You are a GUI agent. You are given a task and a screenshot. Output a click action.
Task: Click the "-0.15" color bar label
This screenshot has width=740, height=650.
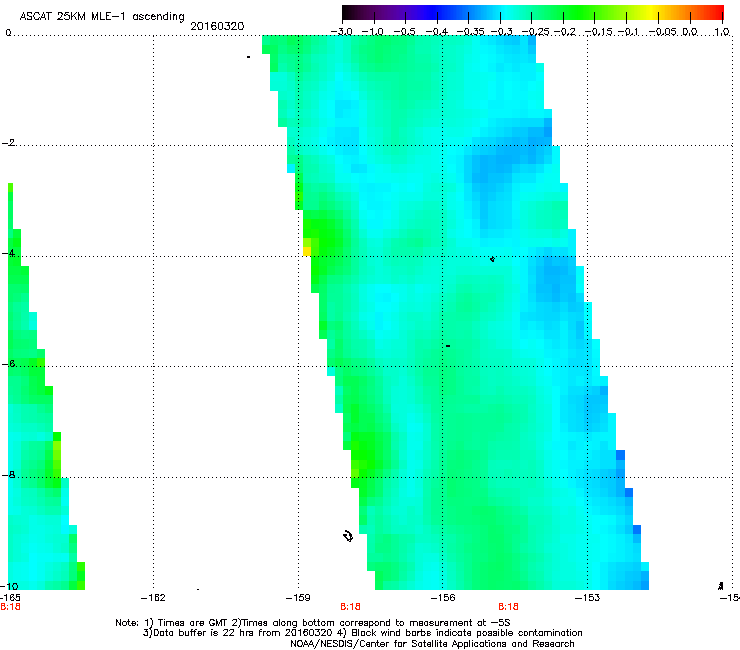(x=599, y=32)
